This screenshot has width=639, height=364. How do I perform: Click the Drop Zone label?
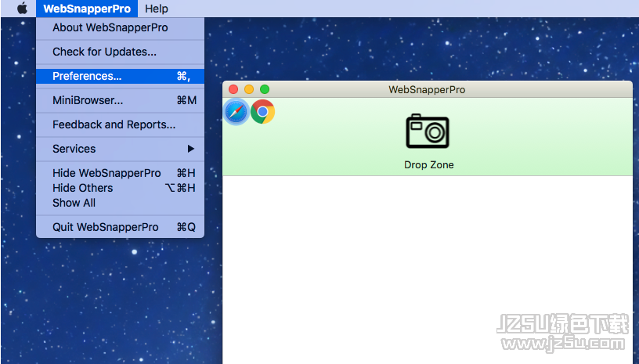428,165
